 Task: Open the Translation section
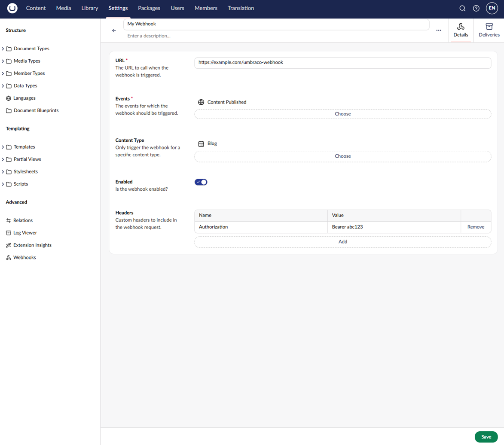click(x=241, y=8)
